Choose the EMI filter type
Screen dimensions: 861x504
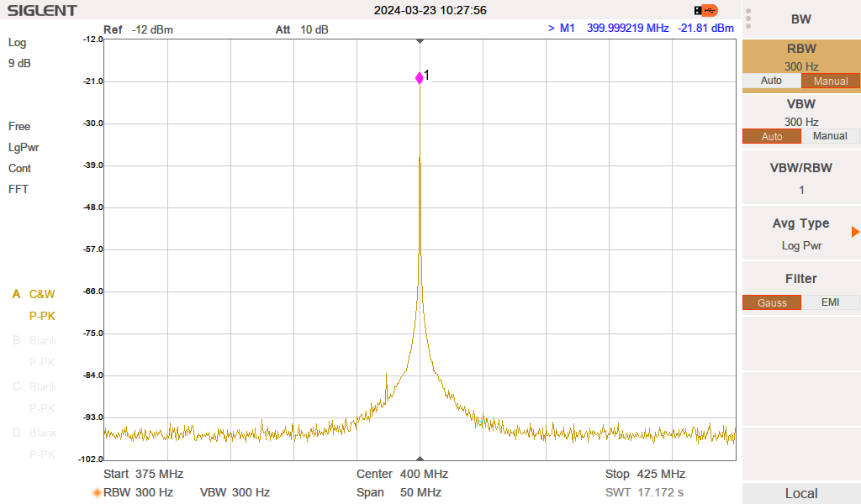click(x=830, y=302)
